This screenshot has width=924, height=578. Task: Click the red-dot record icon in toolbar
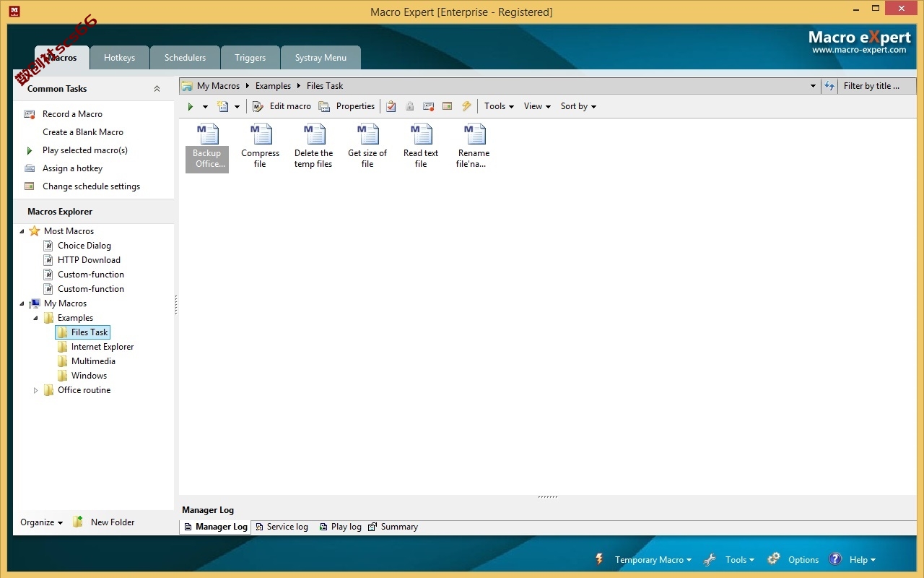(429, 106)
